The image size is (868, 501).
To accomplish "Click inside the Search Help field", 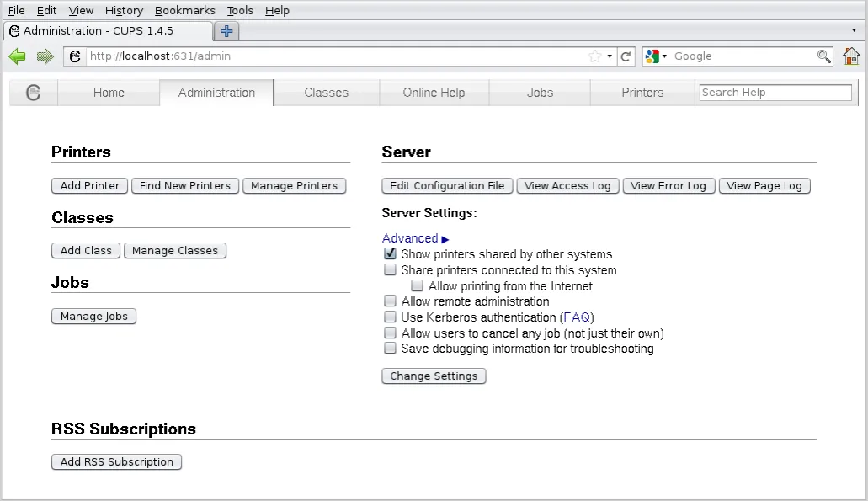I will coord(774,93).
